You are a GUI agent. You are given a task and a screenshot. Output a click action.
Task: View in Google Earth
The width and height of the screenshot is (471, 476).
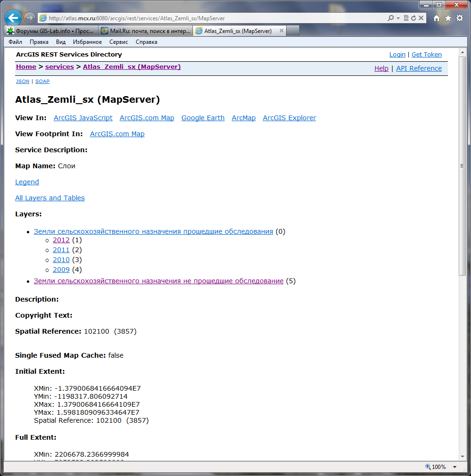pyautogui.click(x=203, y=118)
